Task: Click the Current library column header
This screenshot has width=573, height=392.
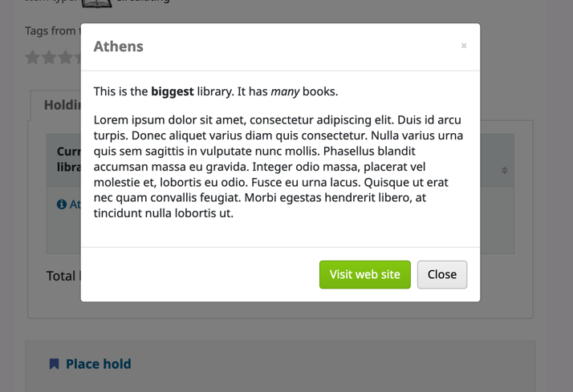Action: coord(67,159)
